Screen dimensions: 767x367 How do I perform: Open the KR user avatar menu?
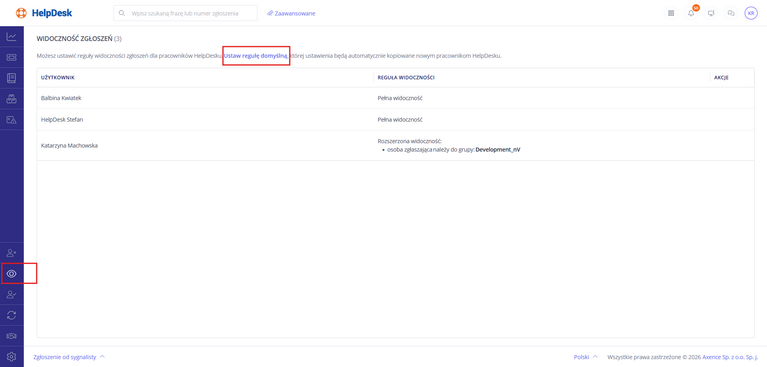point(751,13)
